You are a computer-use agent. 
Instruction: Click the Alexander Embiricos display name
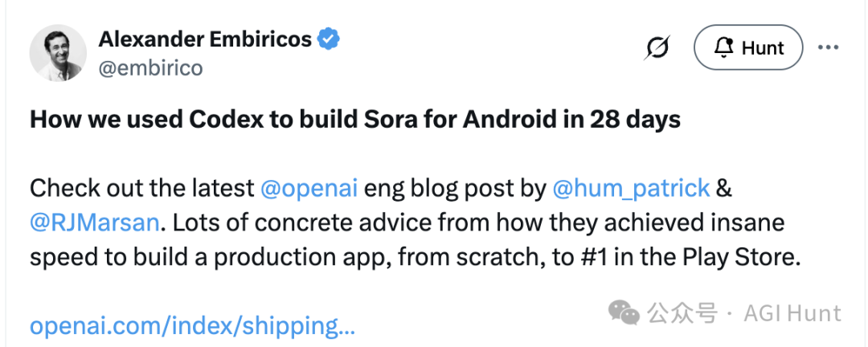click(204, 39)
